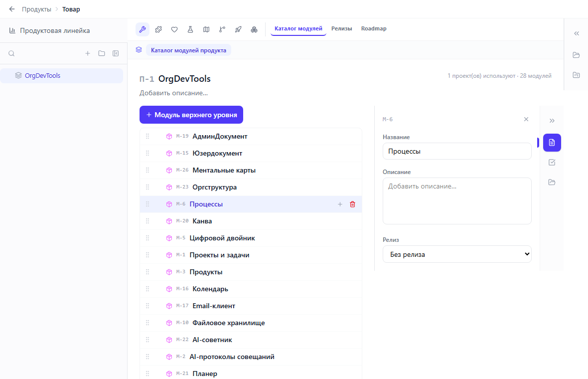Open the folder icon in module side panel
This screenshot has height=379, width=588.
pos(552,183)
